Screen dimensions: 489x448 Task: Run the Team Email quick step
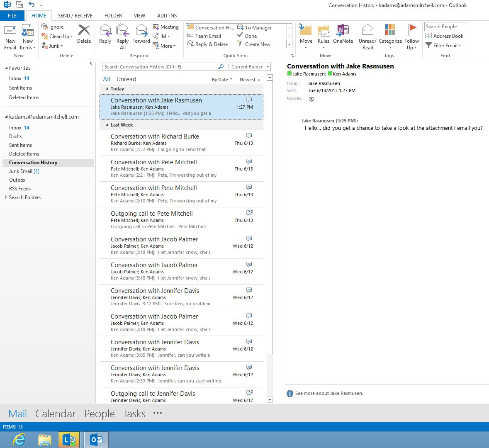(204, 36)
